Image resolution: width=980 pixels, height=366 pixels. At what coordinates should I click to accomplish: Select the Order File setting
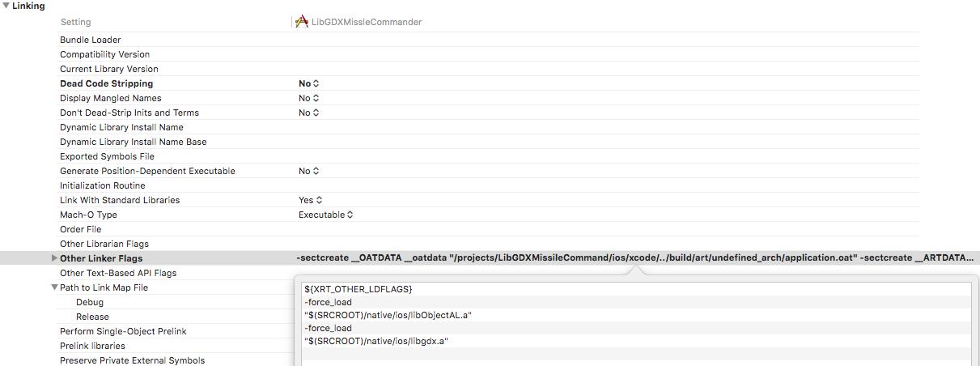(81, 229)
